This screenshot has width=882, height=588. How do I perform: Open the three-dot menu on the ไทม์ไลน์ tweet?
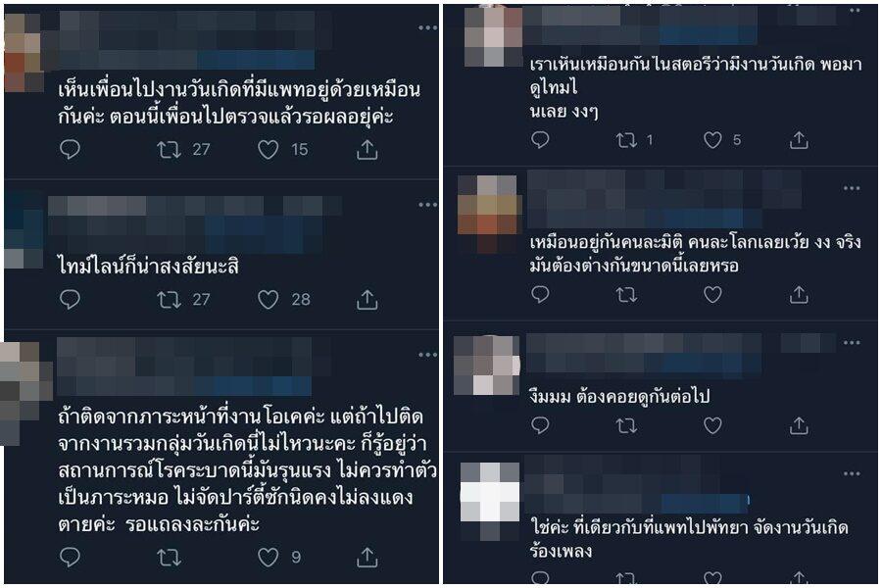click(x=427, y=204)
